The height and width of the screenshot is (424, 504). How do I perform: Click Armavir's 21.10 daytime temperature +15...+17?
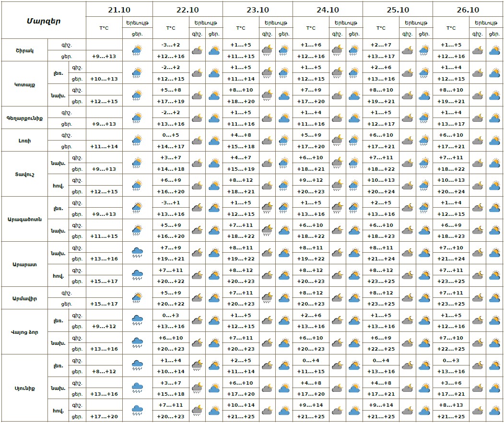pyautogui.click(x=104, y=304)
